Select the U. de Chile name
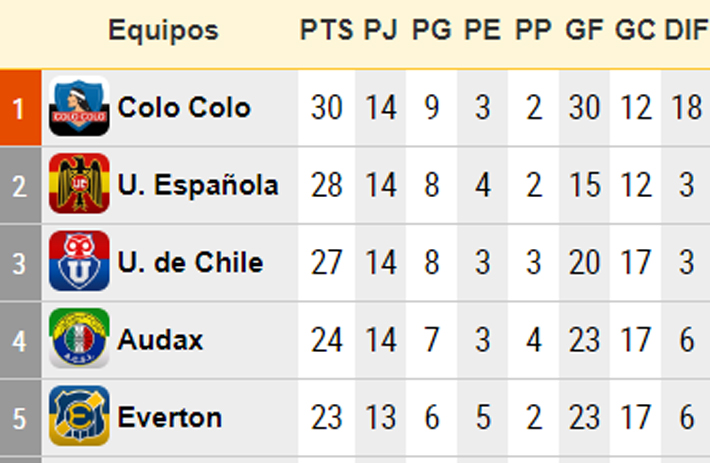710x463 pixels. [x=190, y=262]
